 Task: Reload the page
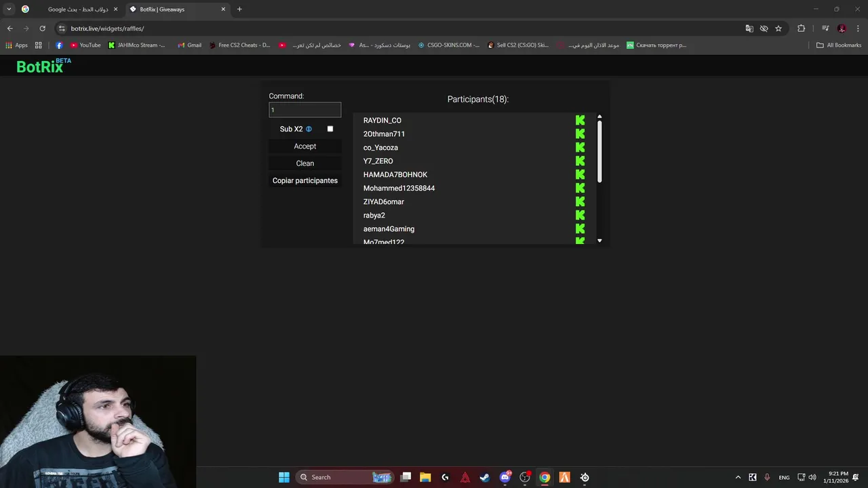click(42, 28)
